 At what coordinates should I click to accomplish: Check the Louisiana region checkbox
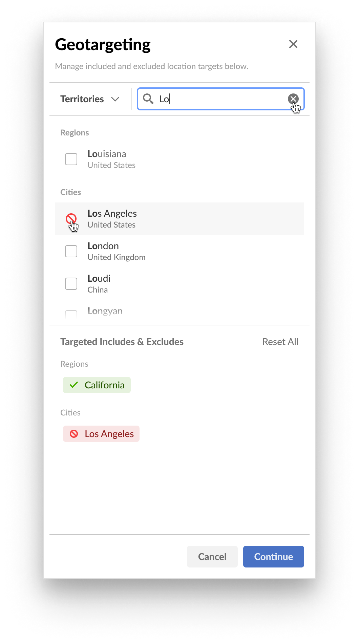point(71,159)
